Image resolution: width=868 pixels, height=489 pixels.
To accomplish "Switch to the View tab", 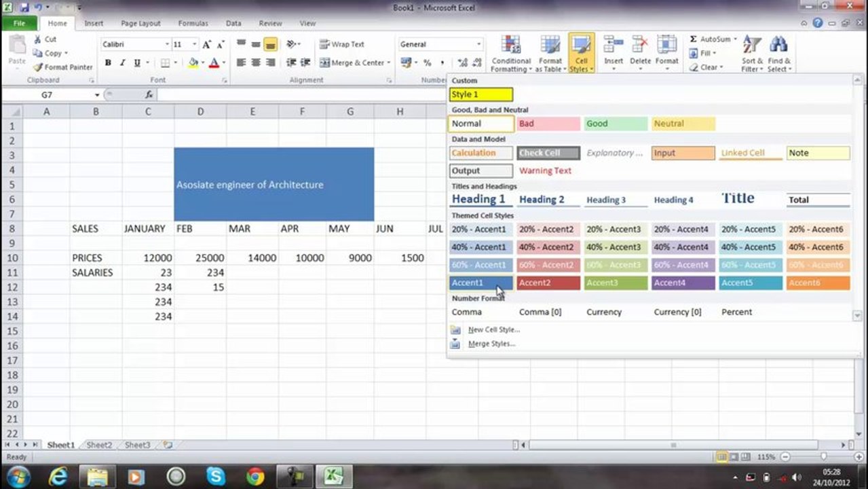I will click(x=307, y=23).
